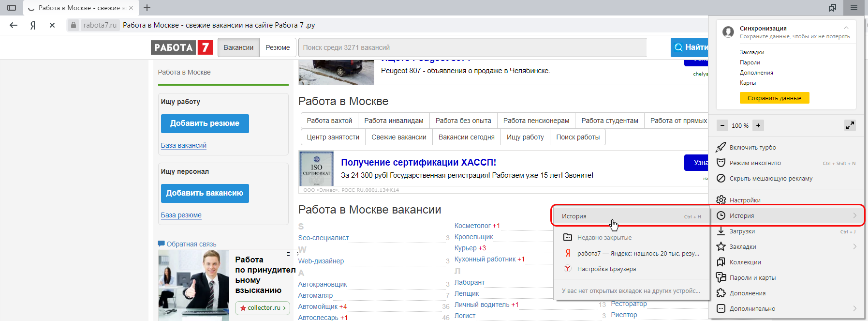Open Extensions (Дополнения) puzzle icon

coord(721,293)
